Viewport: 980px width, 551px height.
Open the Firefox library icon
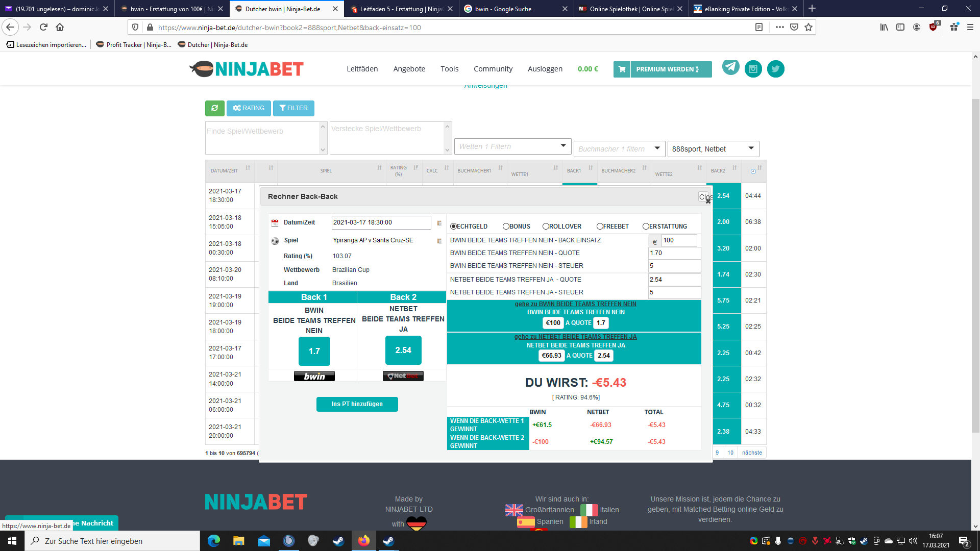[x=884, y=27]
